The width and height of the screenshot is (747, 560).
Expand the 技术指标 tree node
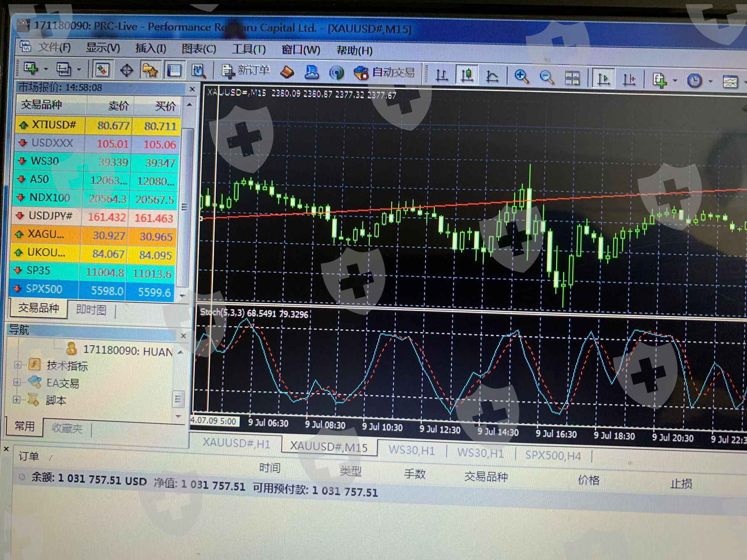pos(17,365)
